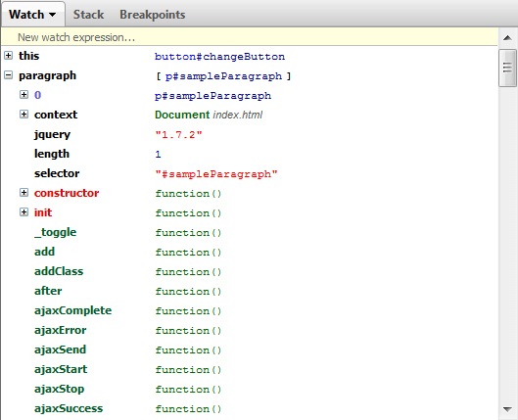Expand the init function entry
This screenshot has height=420, width=518.
[24, 212]
